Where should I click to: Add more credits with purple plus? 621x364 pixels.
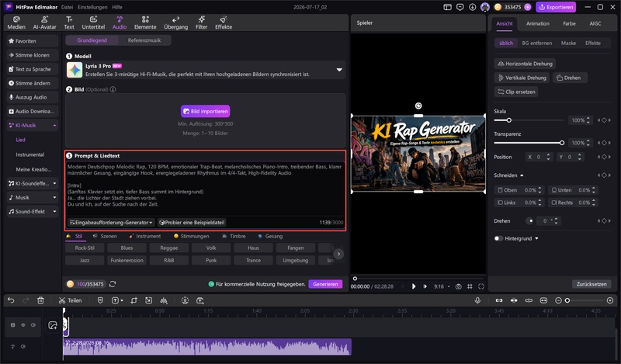pos(527,7)
